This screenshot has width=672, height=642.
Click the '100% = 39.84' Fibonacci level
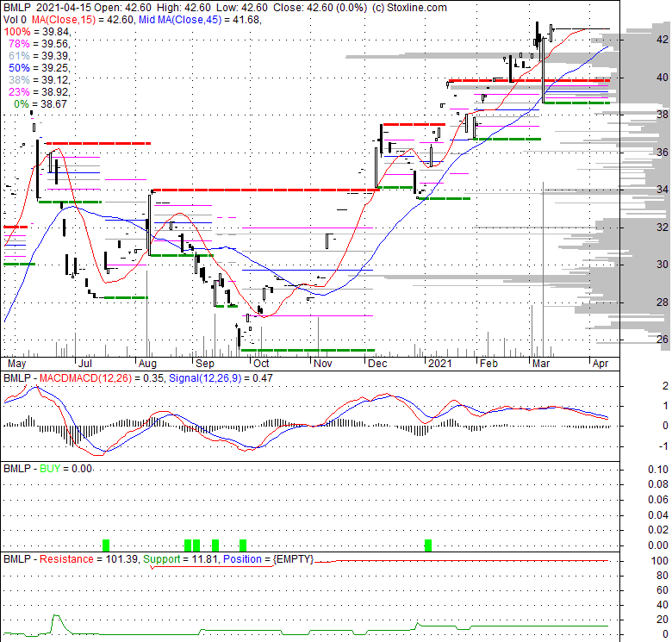pos(36,32)
